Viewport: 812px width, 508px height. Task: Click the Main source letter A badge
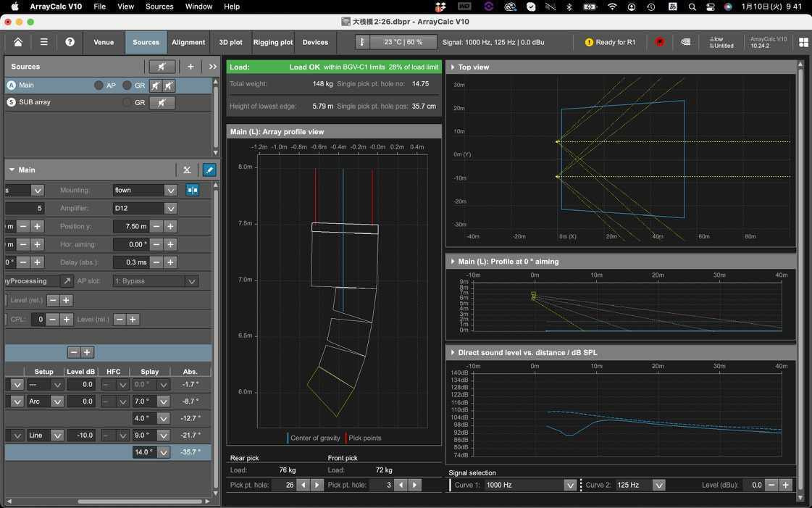(12, 86)
